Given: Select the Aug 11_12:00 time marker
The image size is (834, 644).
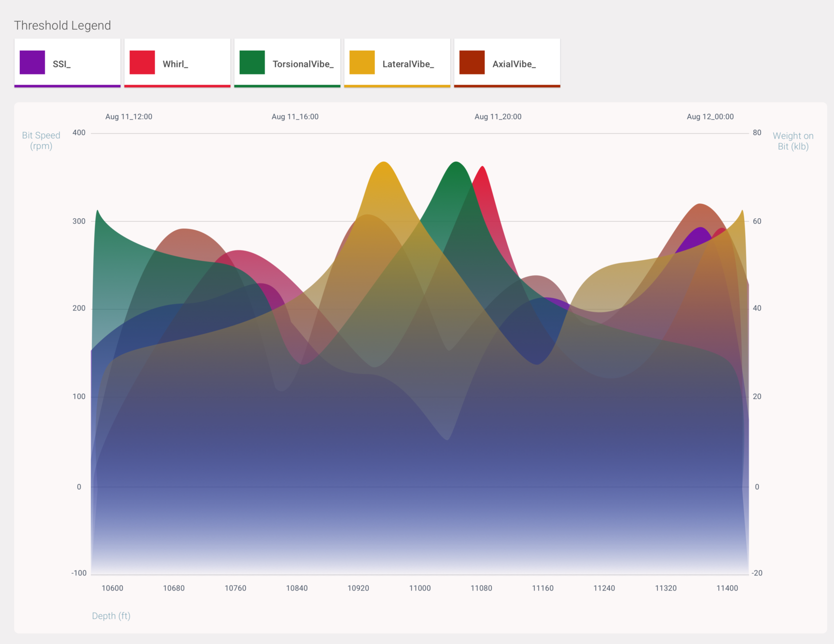Looking at the screenshot, I should [129, 117].
